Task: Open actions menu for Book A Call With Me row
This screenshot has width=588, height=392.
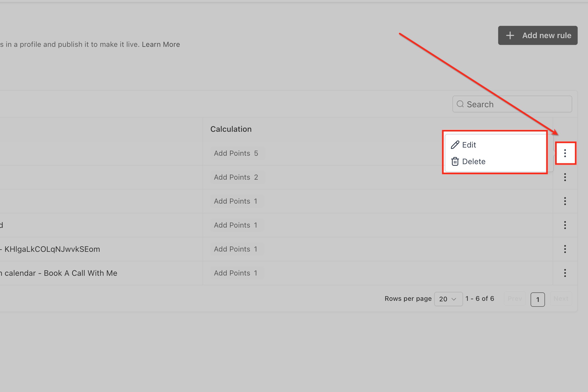Action: click(565, 273)
